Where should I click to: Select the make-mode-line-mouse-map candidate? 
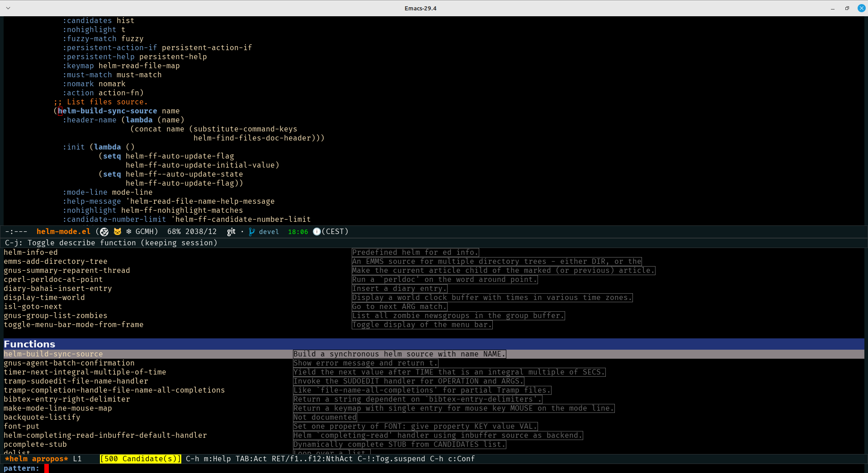point(58,408)
